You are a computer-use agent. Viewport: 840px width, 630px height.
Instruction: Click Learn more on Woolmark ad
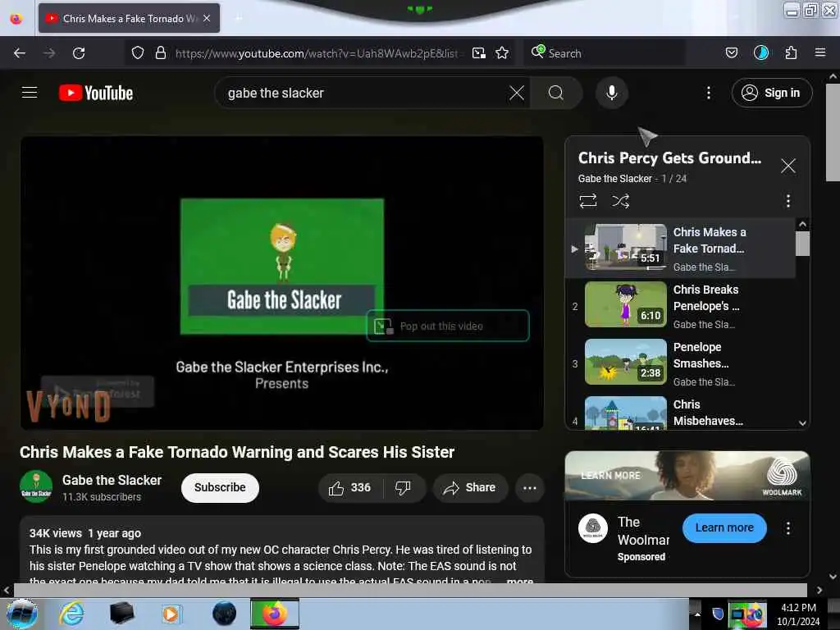click(724, 528)
